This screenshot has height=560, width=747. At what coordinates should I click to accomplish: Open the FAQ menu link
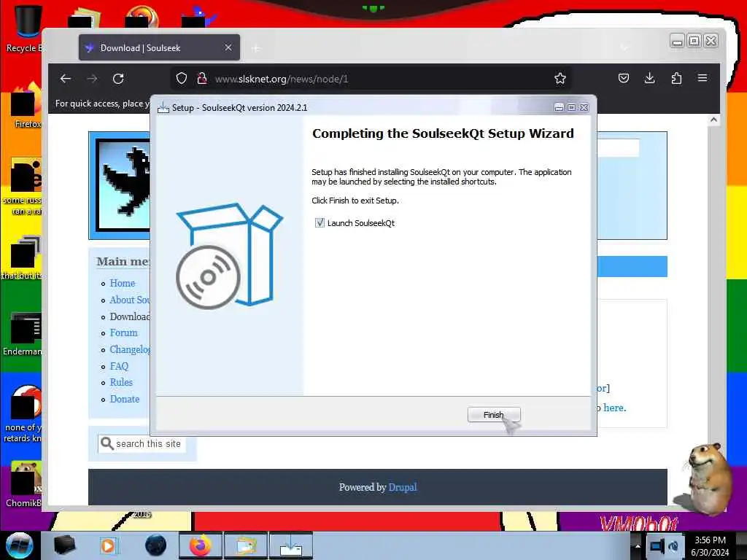click(x=119, y=366)
